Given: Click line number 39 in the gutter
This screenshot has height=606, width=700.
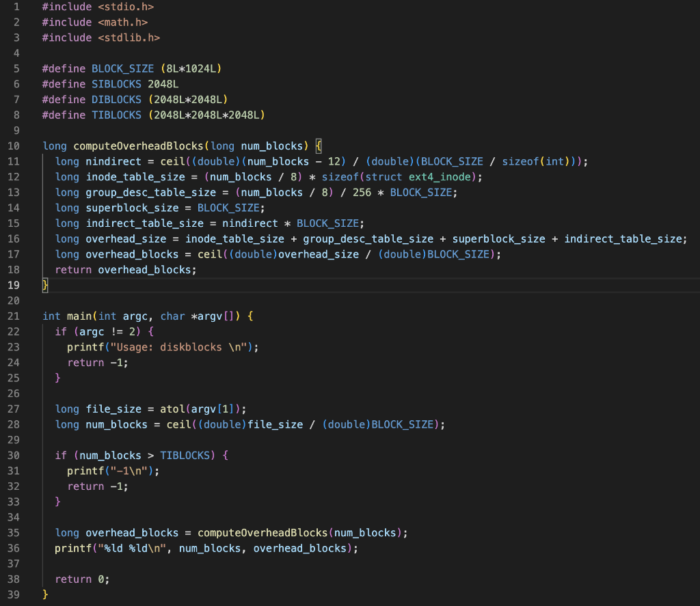Looking at the screenshot, I should point(14,595).
